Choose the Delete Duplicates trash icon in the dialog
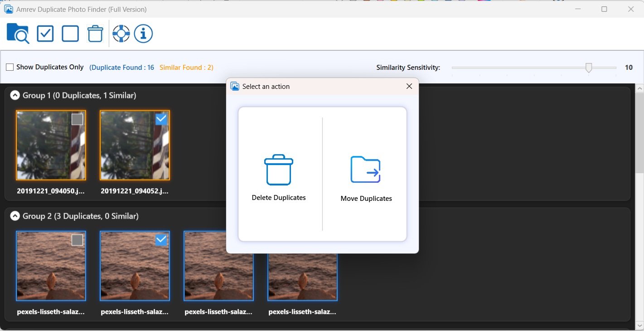The height and width of the screenshot is (331, 644). coord(278,170)
